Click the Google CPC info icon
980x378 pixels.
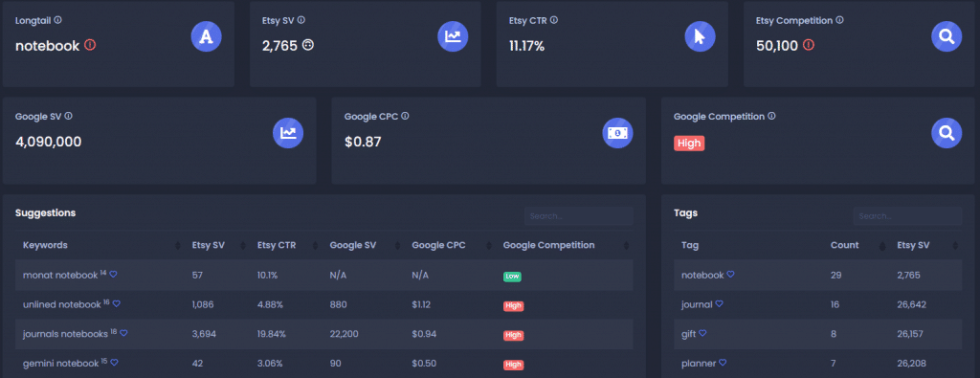(405, 116)
